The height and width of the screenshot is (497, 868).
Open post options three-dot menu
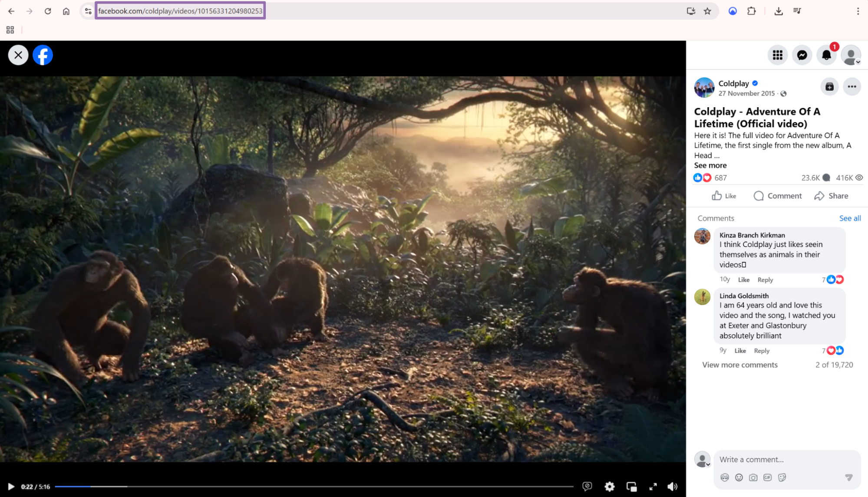(x=852, y=87)
